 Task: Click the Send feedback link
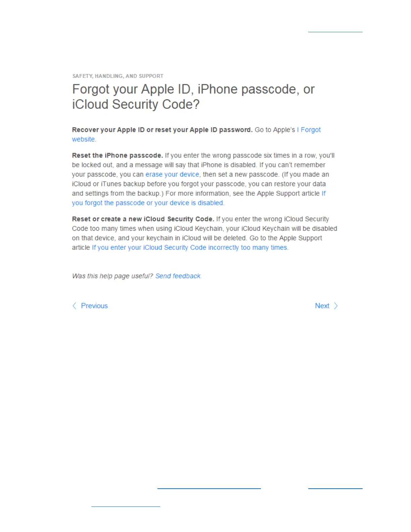coord(178,276)
